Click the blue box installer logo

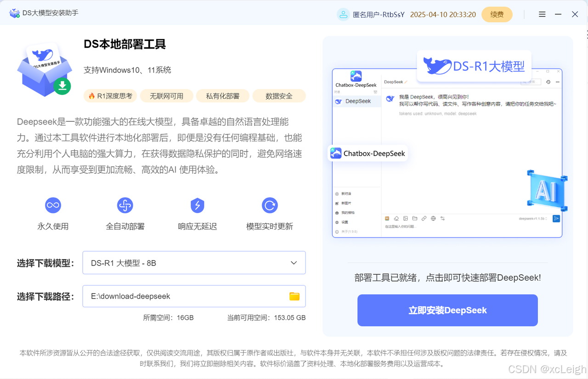pos(45,70)
